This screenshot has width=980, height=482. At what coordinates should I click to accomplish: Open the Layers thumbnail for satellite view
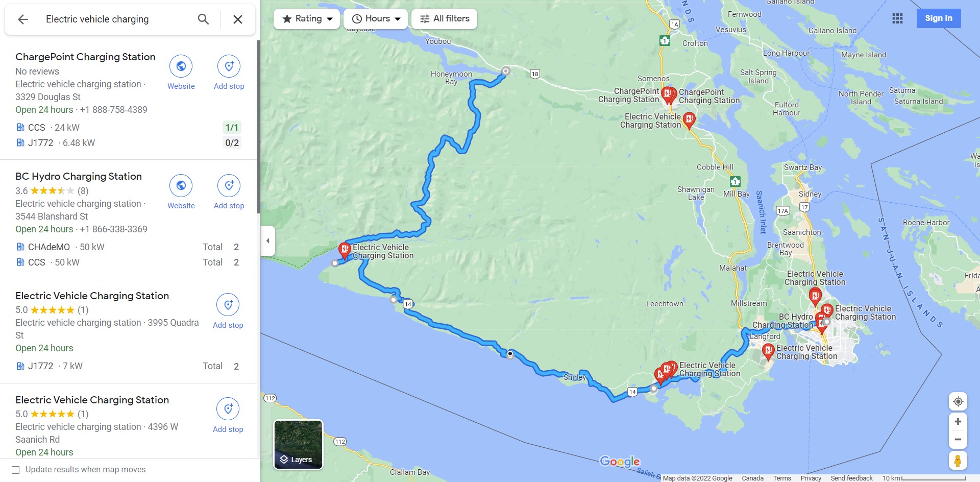(299, 445)
